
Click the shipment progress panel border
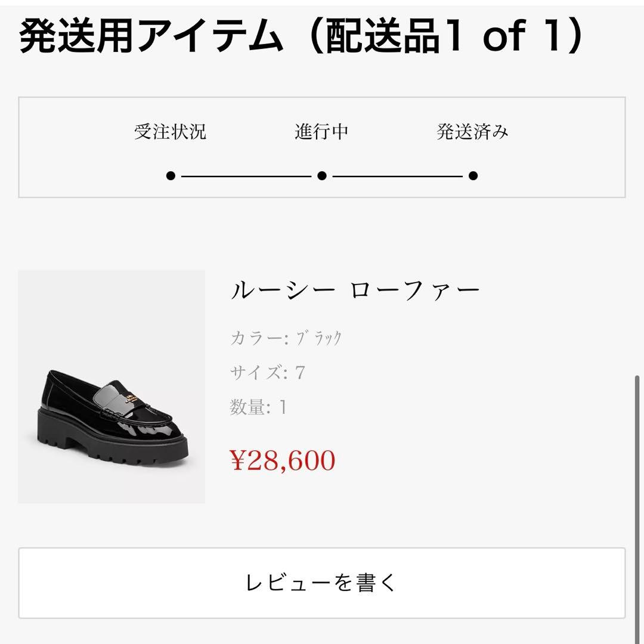point(322,97)
